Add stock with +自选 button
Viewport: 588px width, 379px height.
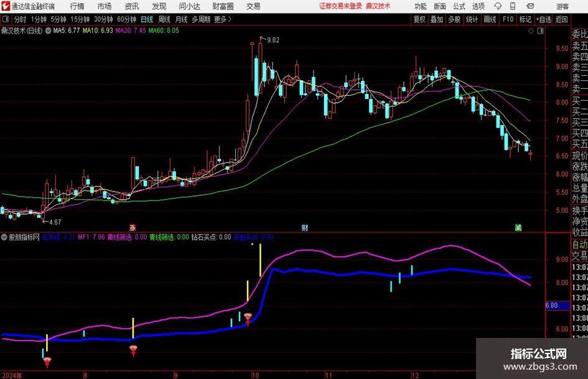[x=543, y=19]
